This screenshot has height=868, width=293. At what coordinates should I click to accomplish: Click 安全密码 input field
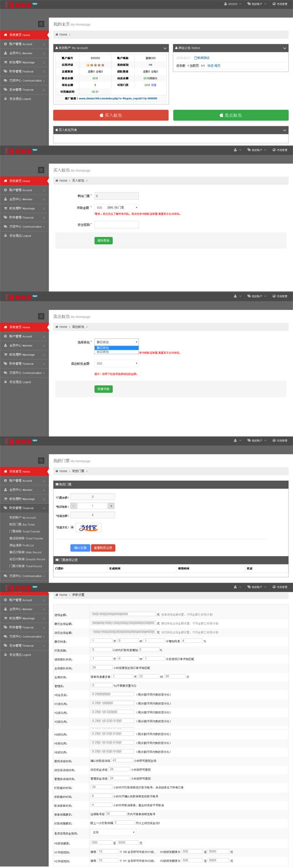(116, 224)
